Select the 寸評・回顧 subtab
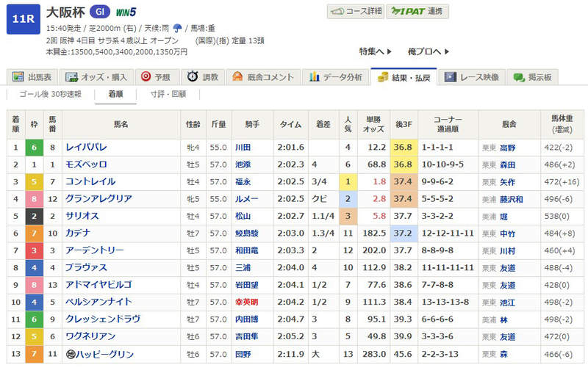This screenshot has width=588, height=373. (168, 94)
